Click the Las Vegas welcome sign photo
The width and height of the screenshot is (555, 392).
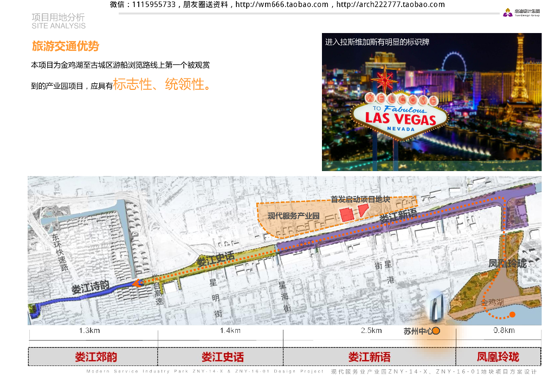(x=431, y=102)
